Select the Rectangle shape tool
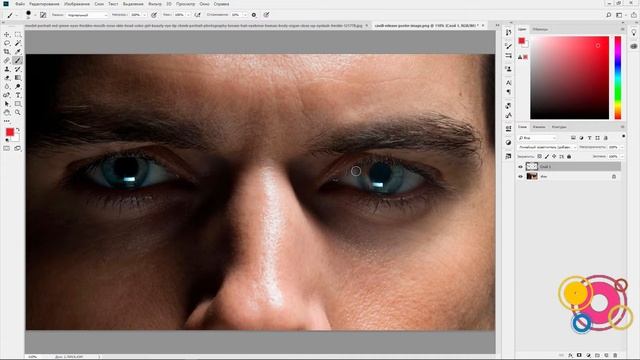The image size is (640, 360). coord(18,104)
